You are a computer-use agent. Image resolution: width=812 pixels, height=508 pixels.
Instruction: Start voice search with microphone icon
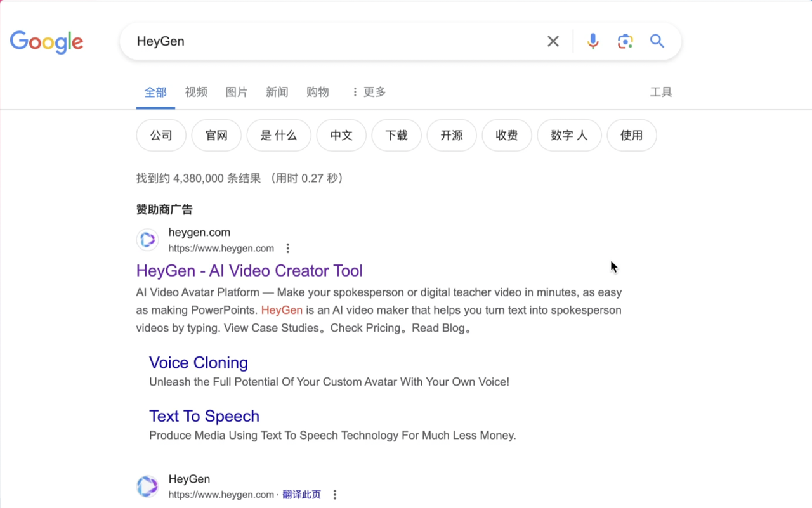click(593, 41)
